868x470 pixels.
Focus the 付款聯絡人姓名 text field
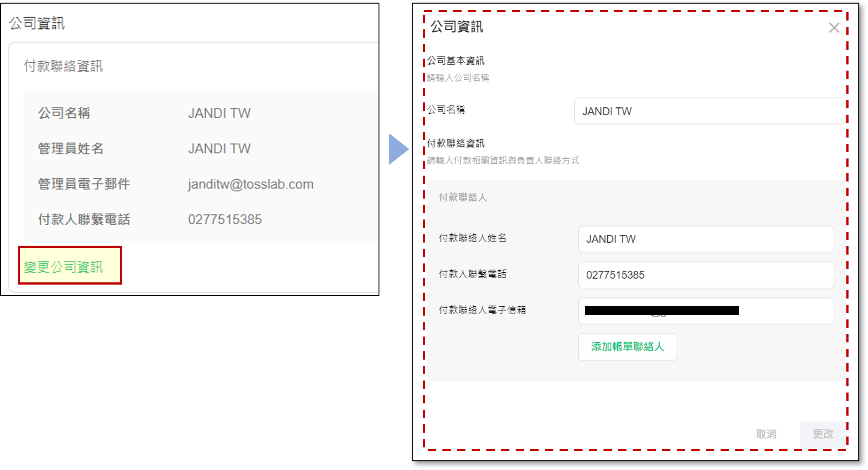point(706,239)
